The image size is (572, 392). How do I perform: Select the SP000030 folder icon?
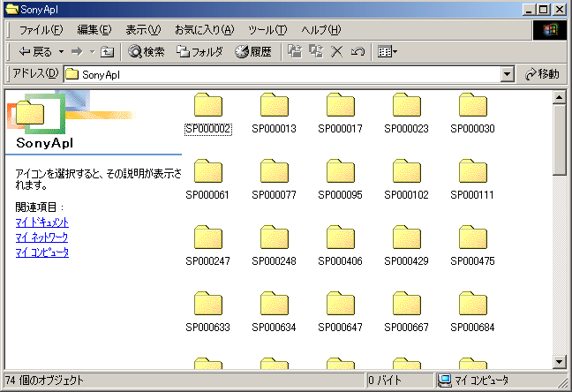click(x=473, y=105)
